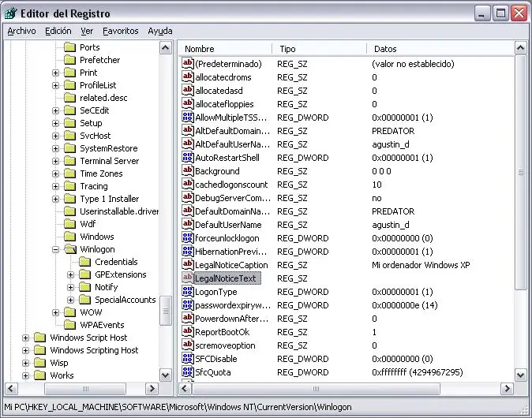The width and height of the screenshot is (532, 418).
Task: Select the AltDefaultDomain... value name
Action: (232, 131)
